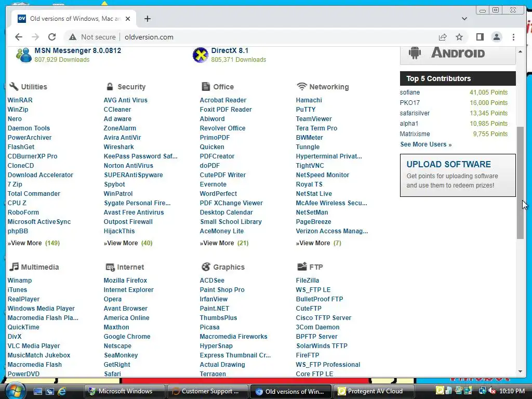Open Acrobat Reader link
The height and width of the screenshot is (399, 532).
click(x=223, y=100)
